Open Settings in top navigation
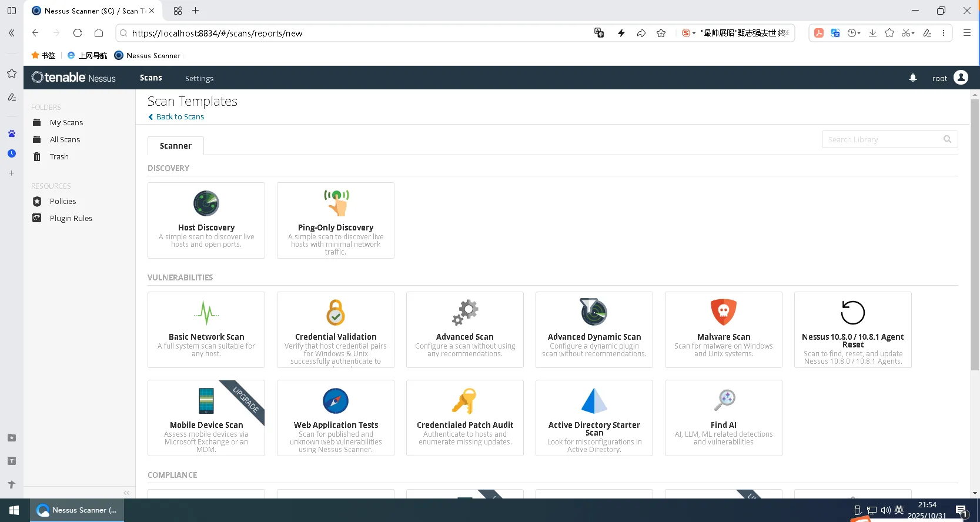The image size is (980, 522). tap(199, 78)
